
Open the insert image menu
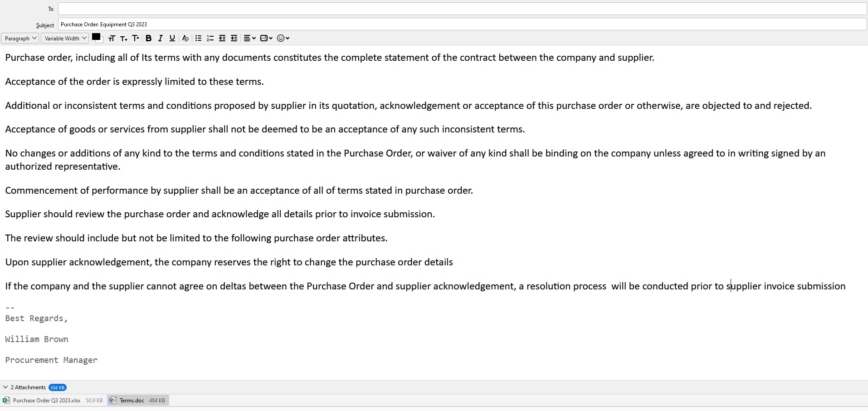tap(266, 38)
